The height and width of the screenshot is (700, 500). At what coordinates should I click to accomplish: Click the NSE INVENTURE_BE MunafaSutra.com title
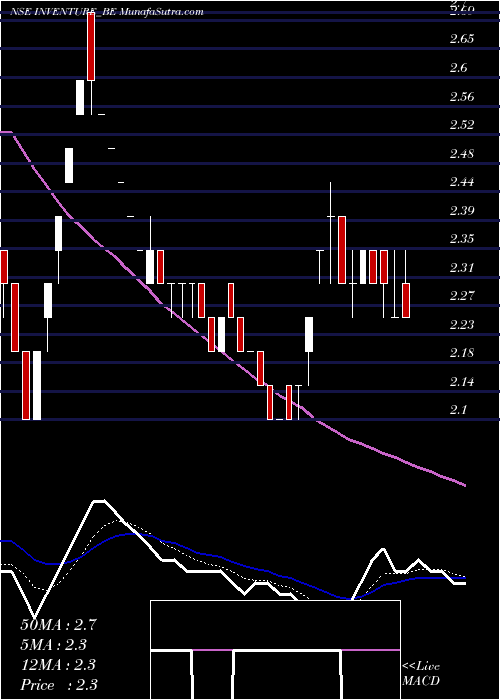[107, 12]
